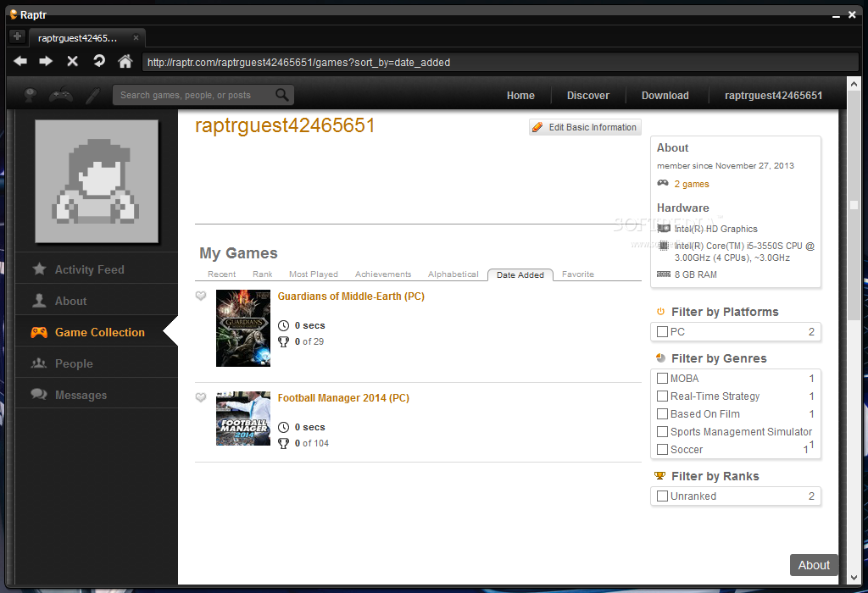Click the scrollbar down arrow
The width and height of the screenshot is (868, 593).
point(854,578)
